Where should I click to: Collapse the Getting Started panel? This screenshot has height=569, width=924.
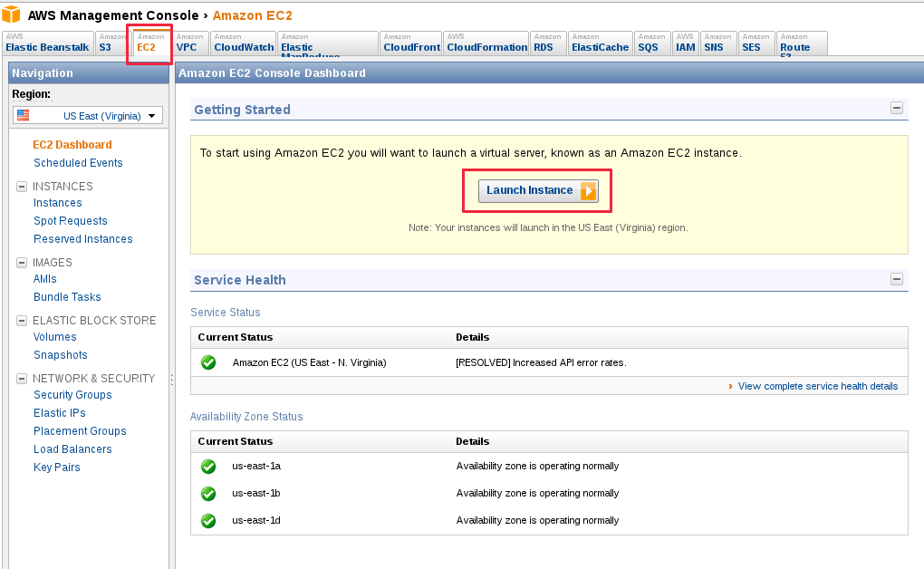point(897,108)
